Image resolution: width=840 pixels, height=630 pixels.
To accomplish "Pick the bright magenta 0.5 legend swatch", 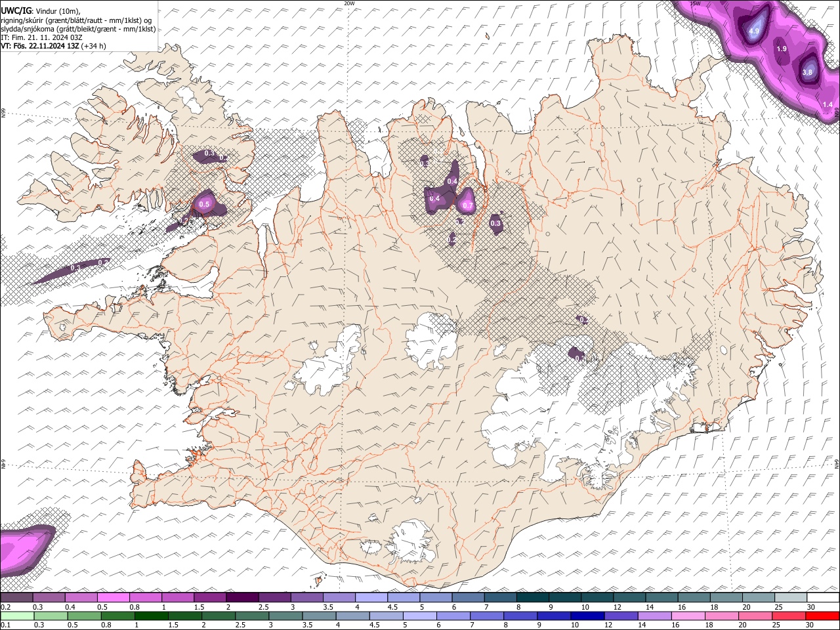I will [113, 597].
